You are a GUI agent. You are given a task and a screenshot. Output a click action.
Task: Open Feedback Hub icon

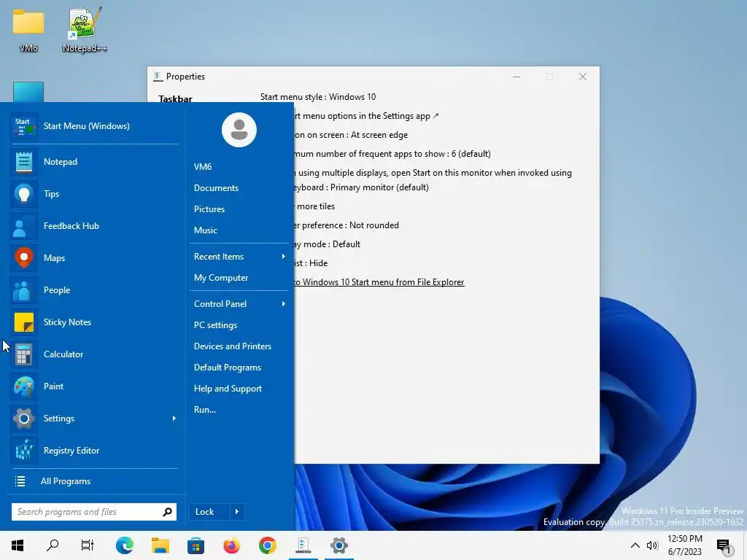pyautogui.click(x=24, y=226)
